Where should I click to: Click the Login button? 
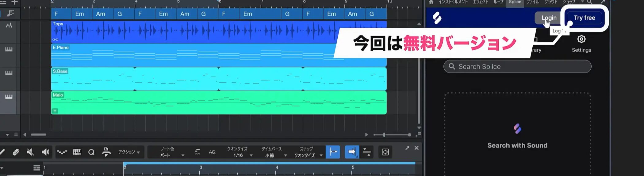coord(549,18)
